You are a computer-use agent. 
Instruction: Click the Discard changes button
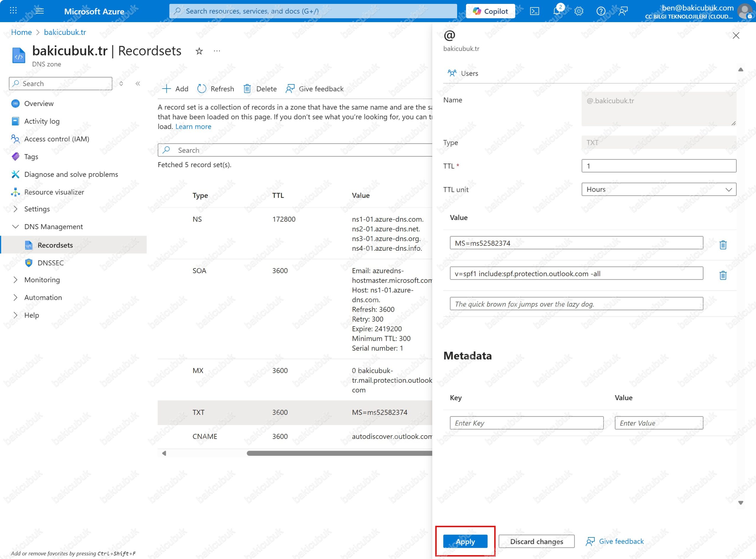point(536,541)
